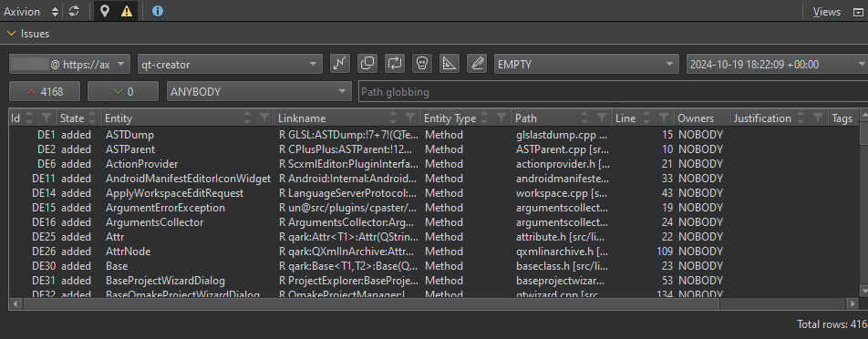Select the Base entity cell in DE30
The width and height of the screenshot is (868, 339).
188,265
